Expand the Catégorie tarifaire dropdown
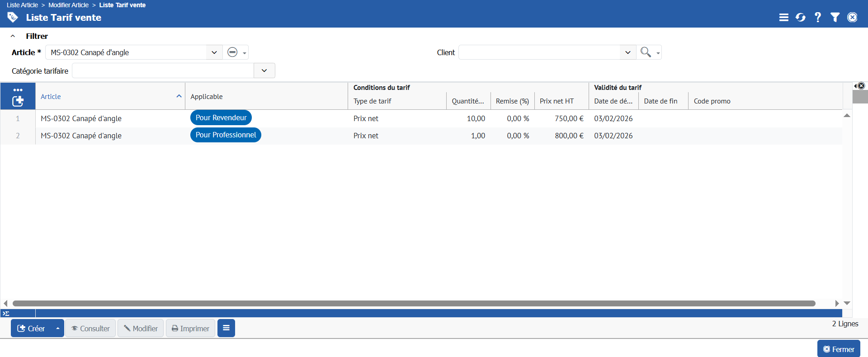This screenshot has width=868, height=357. pyautogui.click(x=264, y=70)
